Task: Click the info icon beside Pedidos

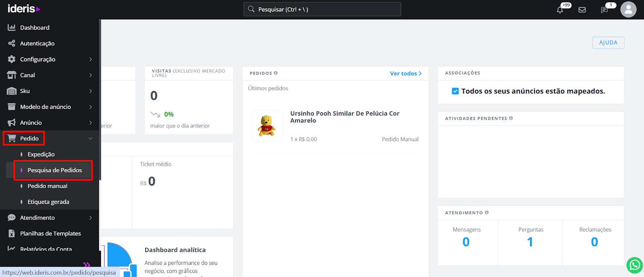Action: [276, 73]
